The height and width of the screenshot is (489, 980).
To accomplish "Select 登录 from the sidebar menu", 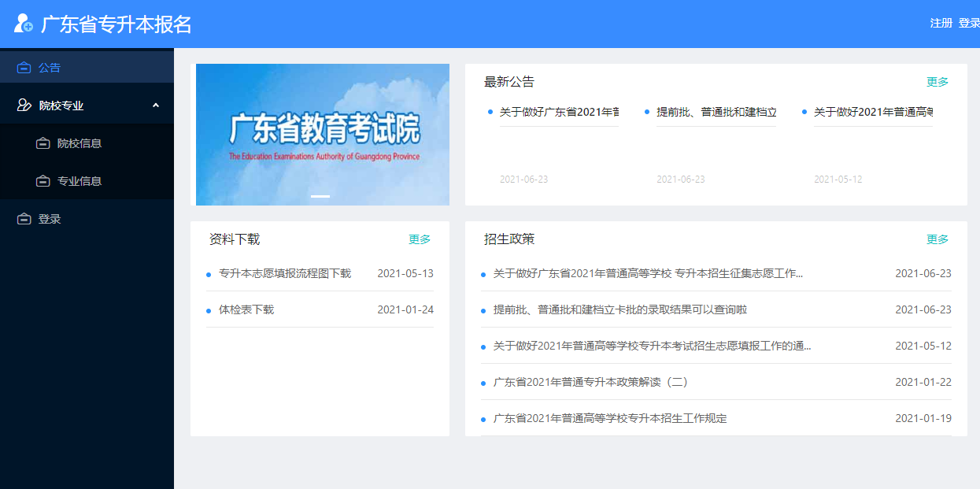I will point(49,217).
